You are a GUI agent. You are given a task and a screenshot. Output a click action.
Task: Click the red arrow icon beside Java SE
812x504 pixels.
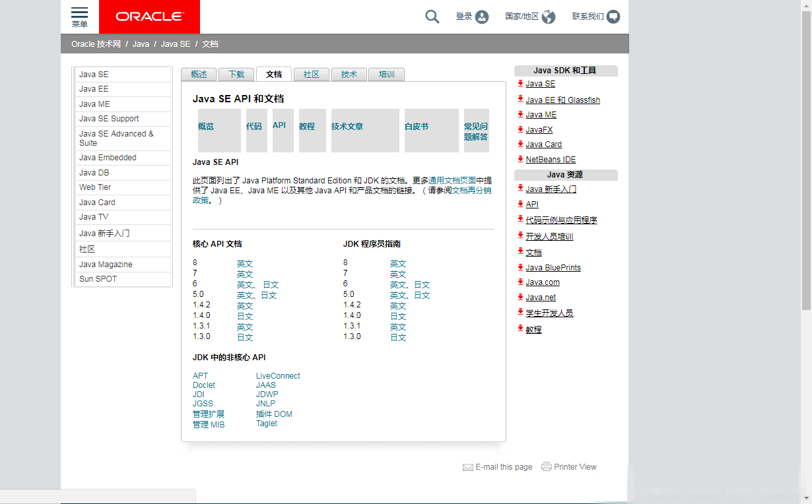point(520,83)
